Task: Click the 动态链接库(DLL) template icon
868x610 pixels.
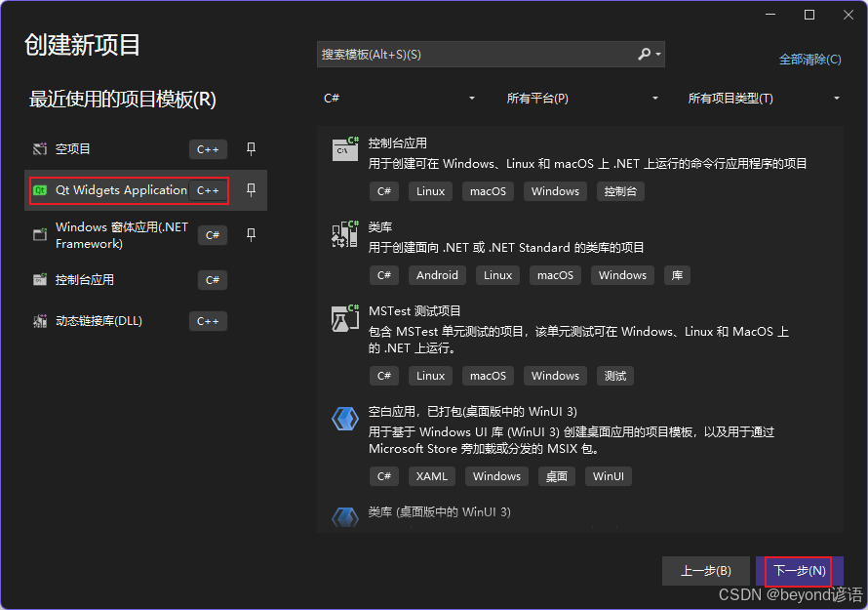Action: 40,321
